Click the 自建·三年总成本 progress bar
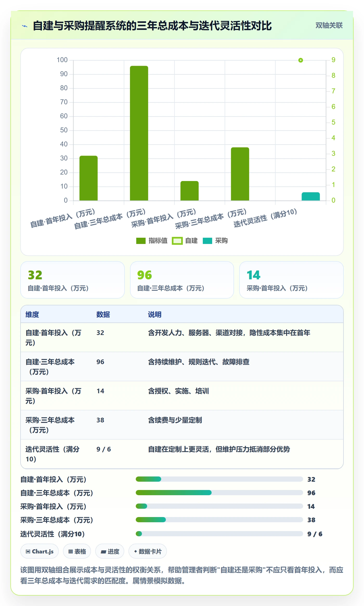Image resolution: width=364 pixels, height=606 pixels. coord(219,493)
